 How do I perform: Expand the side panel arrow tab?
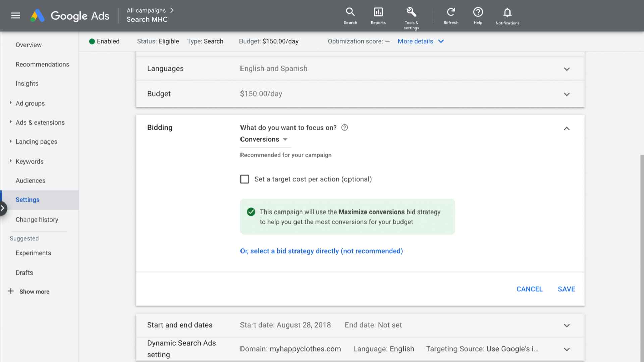tap(3, 208)
